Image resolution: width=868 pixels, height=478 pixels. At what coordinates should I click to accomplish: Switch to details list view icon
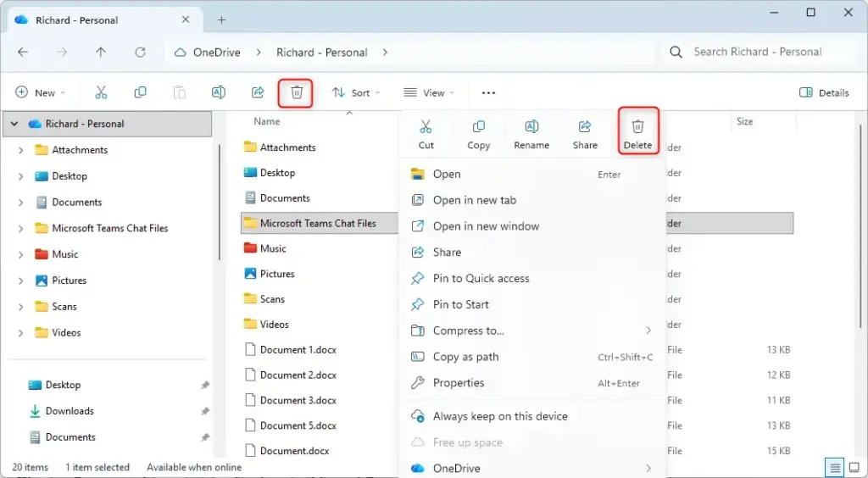tap(834, 467)
